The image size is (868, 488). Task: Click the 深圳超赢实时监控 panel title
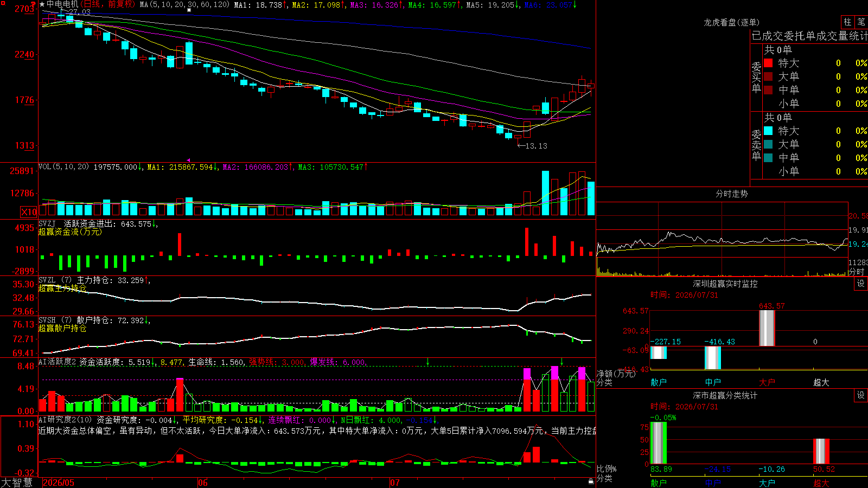(x=725, y=284)
